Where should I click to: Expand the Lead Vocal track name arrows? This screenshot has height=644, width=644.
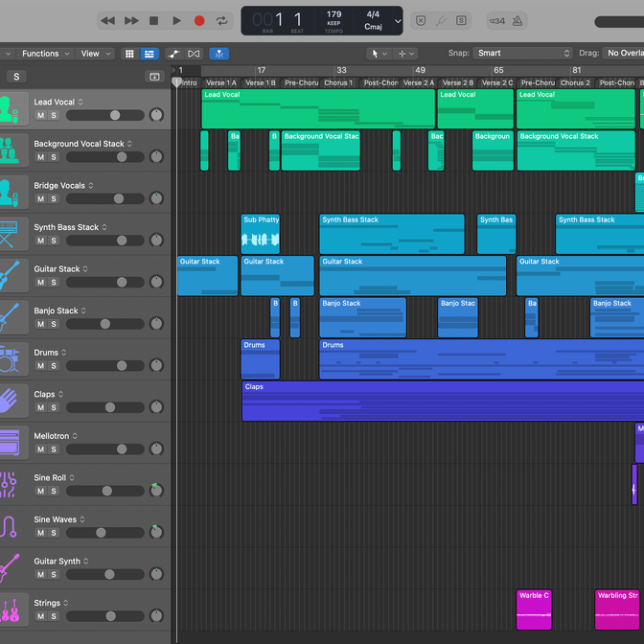(80, 102)
